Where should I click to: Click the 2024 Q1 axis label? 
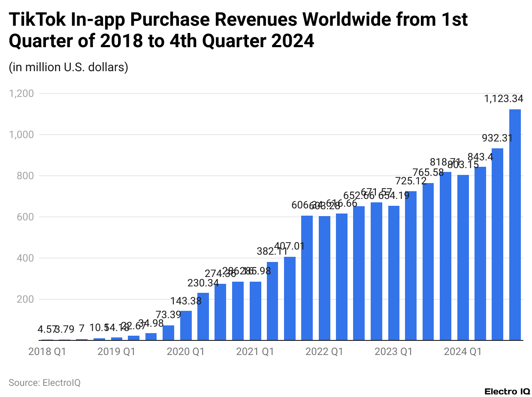click(463, 351)
